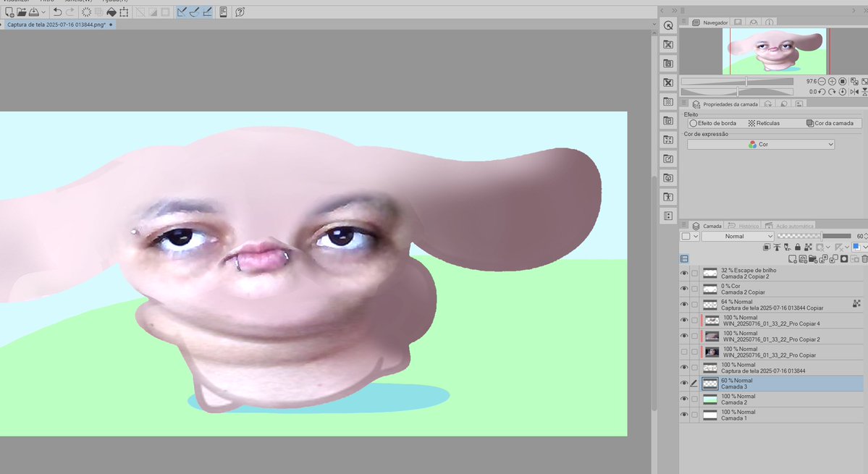Viewport: 868px width, 474px height.
Task: Click Retículas effect button
Action: (x=764, y=123)
